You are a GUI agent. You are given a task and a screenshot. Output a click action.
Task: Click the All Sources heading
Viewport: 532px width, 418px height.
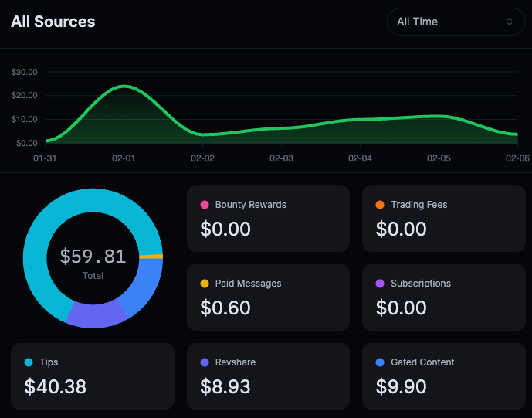coord(53,22)
